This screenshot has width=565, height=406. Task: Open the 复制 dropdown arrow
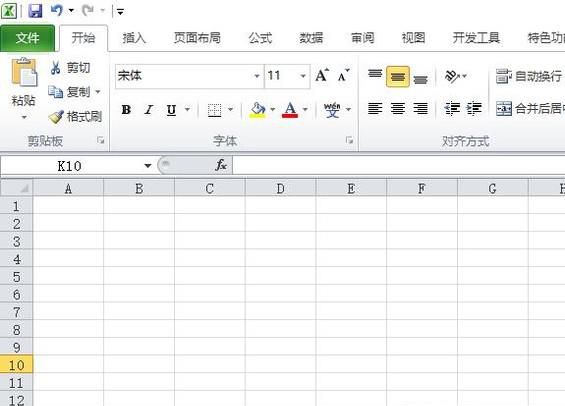coord(98,92)
